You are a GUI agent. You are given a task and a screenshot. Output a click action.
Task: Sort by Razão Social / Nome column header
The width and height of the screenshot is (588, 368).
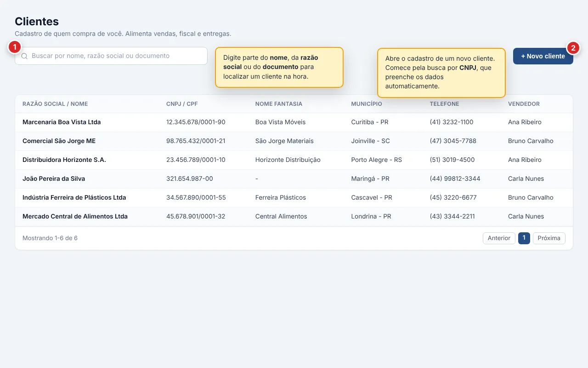pyautogui.click(x=55, y=104)
